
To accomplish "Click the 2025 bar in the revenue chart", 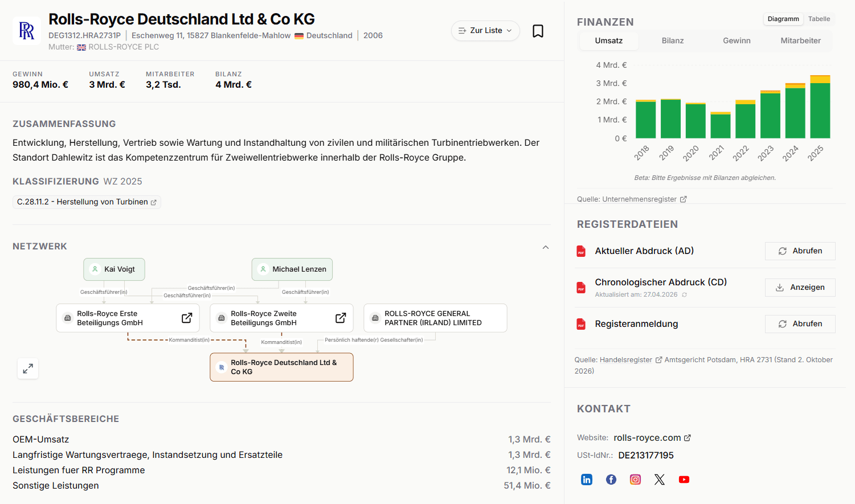I will (820, 107).
